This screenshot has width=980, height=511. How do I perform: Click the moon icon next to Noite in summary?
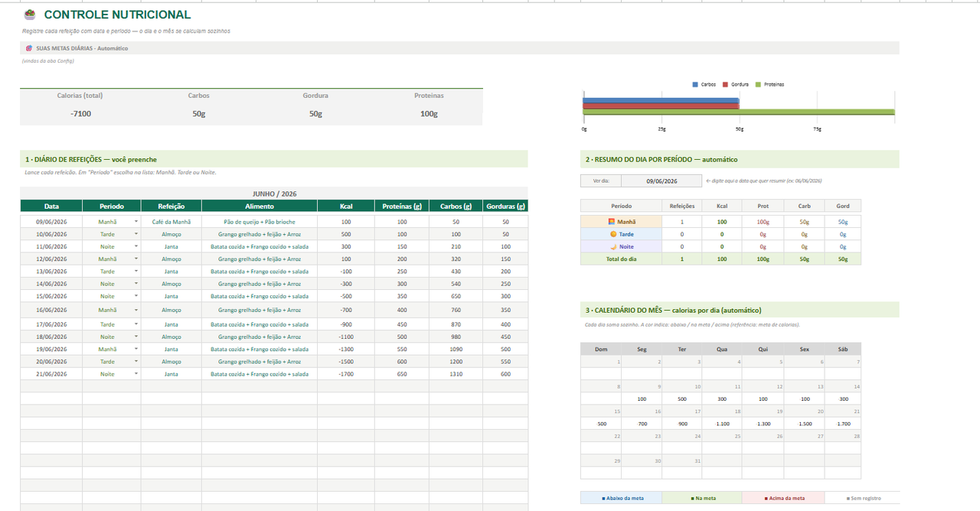pyautogui.click(x=613, y=246)
